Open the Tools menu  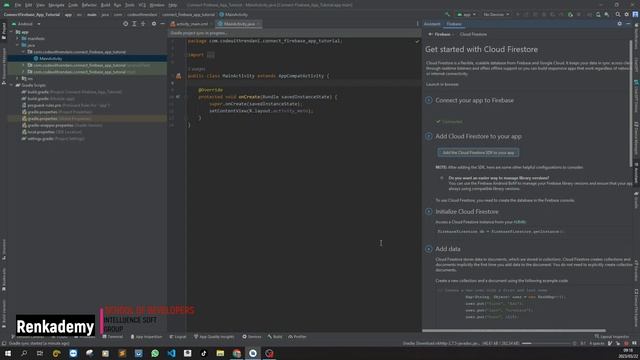[130, 5]
